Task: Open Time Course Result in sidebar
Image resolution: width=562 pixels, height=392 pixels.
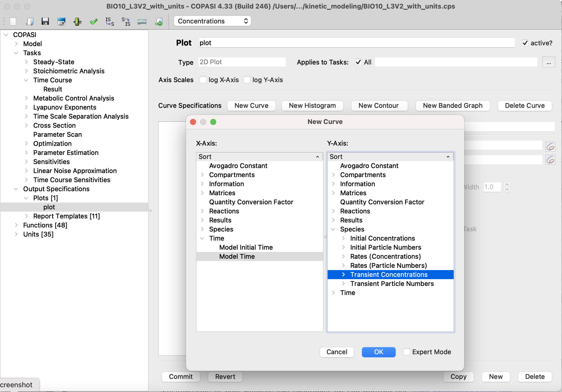Action: coord(53,89)
